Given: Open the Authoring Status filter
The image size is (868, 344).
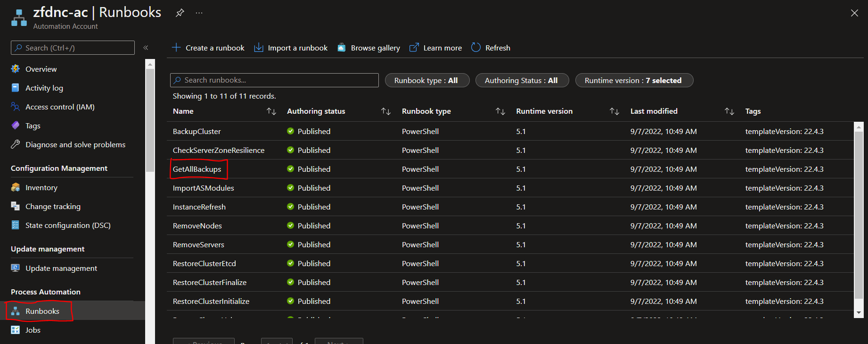Looking at the screenshot, I should pos(522,80).
